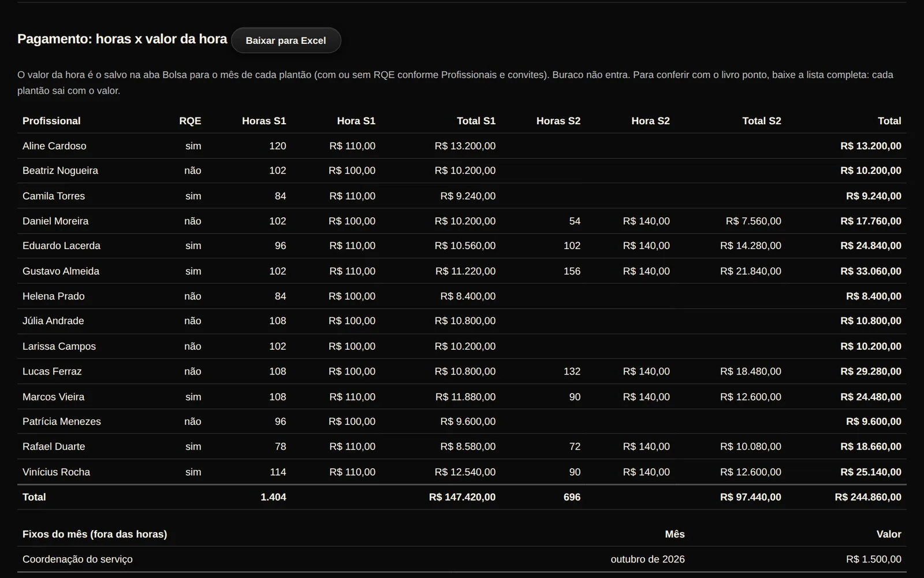Click the grand total R$ 244.860,00
Screen dimensions: 924x578
868,497
